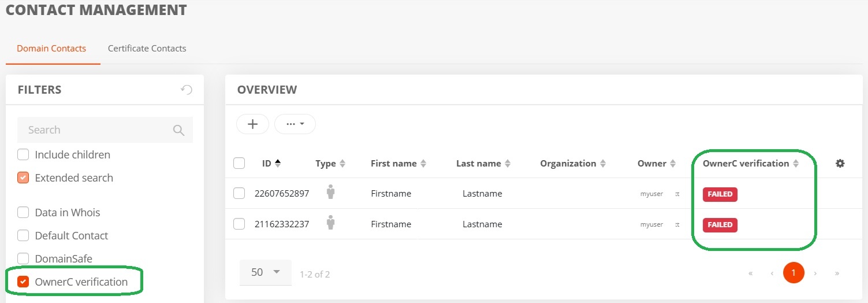Click the 1-2 of 2 results text
The width and height of the screenshot is (868, 303).
pyautogui.click(x=315, y=274)
